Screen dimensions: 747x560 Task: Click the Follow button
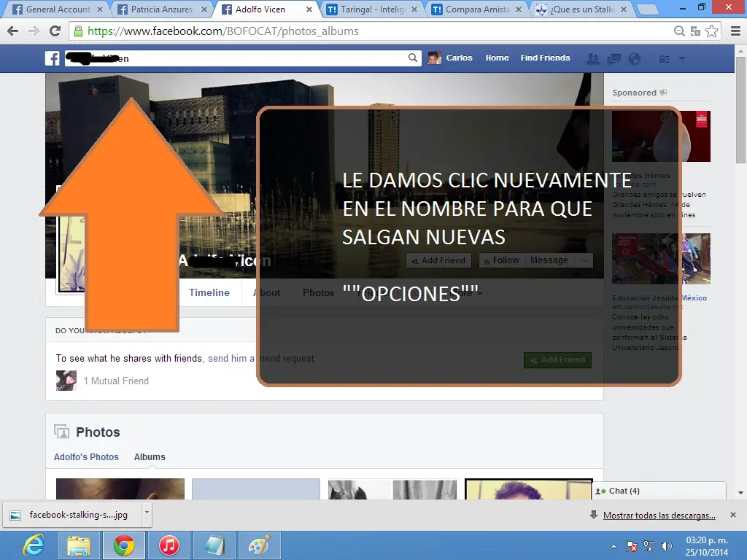pos(500,260)
